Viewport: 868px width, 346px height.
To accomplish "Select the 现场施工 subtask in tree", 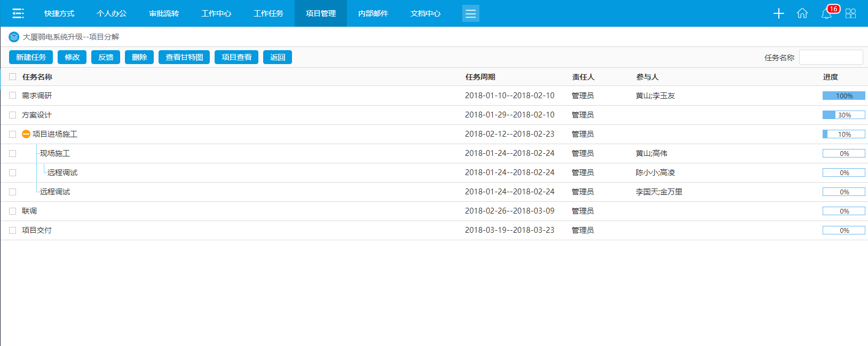I will pos(55,153).
